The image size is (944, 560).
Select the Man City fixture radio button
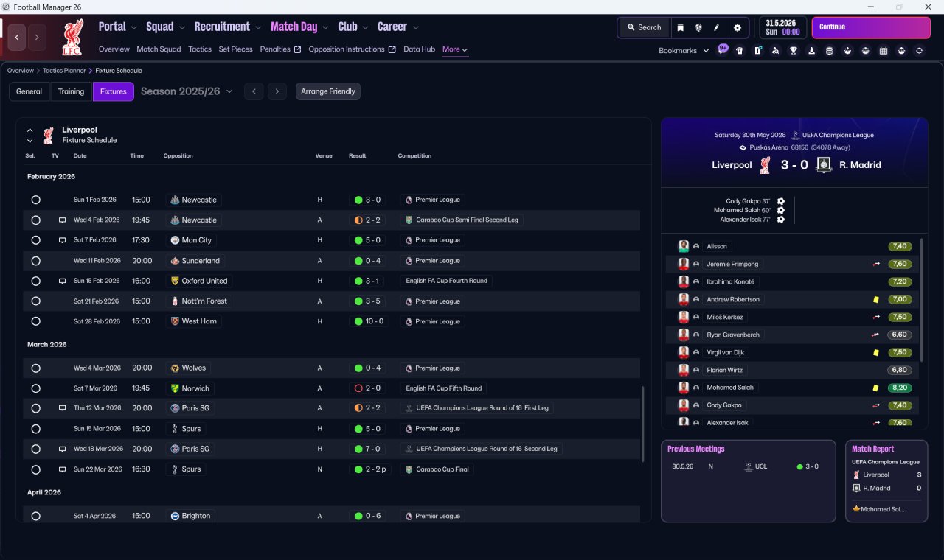35,240
